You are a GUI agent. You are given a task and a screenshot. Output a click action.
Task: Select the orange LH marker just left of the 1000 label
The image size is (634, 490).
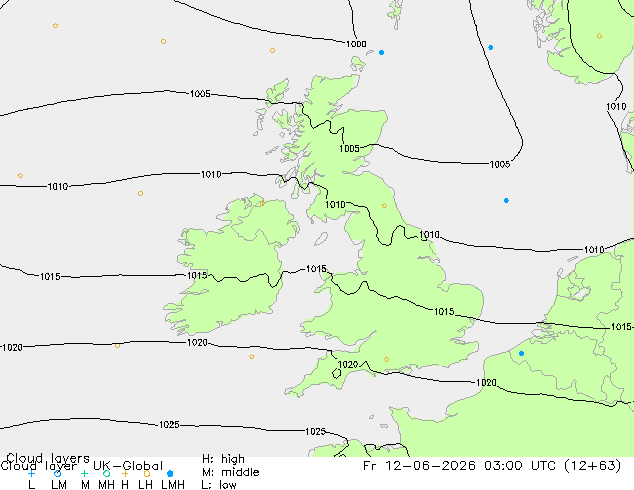tap(273, 51)
